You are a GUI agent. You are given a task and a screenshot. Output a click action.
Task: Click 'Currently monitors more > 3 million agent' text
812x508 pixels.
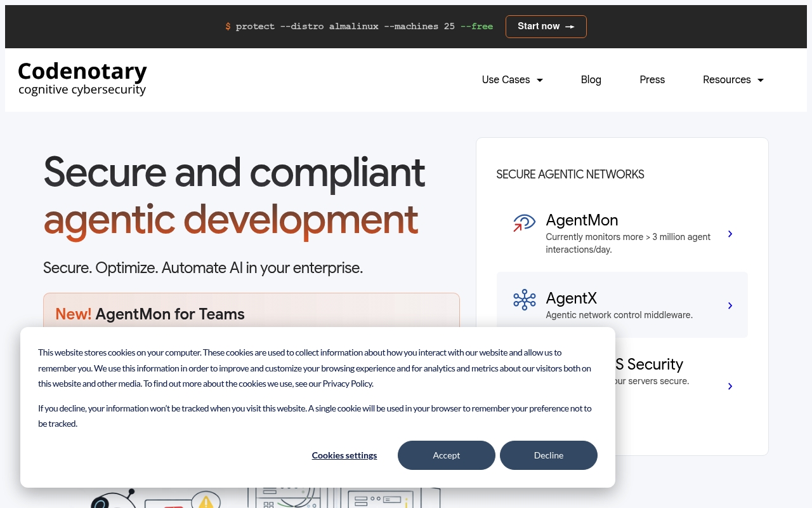[628, 237]
